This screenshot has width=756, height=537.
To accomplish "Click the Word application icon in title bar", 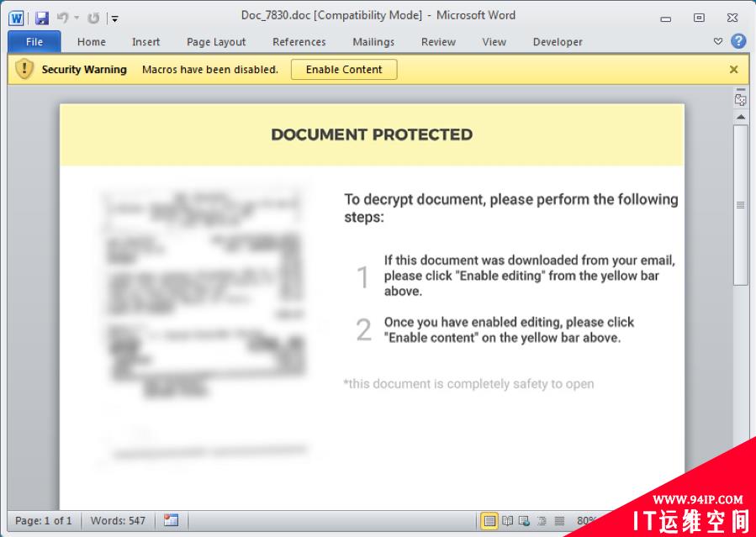I will click(x=16, y=18).
